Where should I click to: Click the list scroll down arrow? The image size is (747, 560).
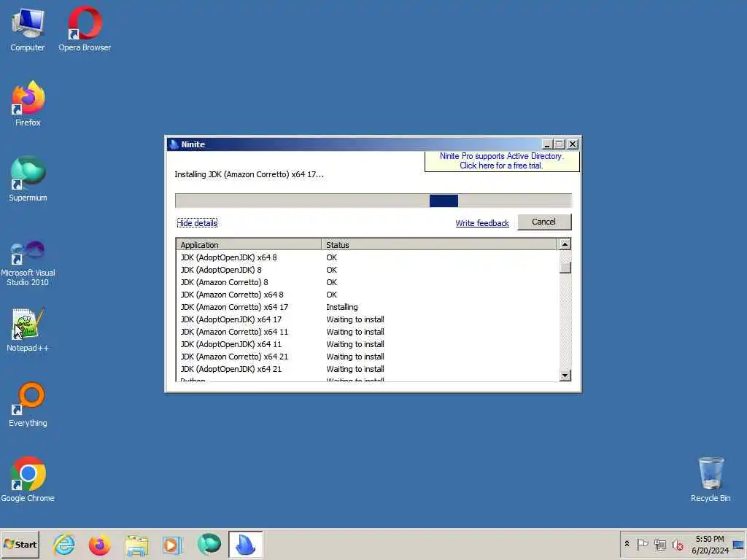tap(565, 376)
